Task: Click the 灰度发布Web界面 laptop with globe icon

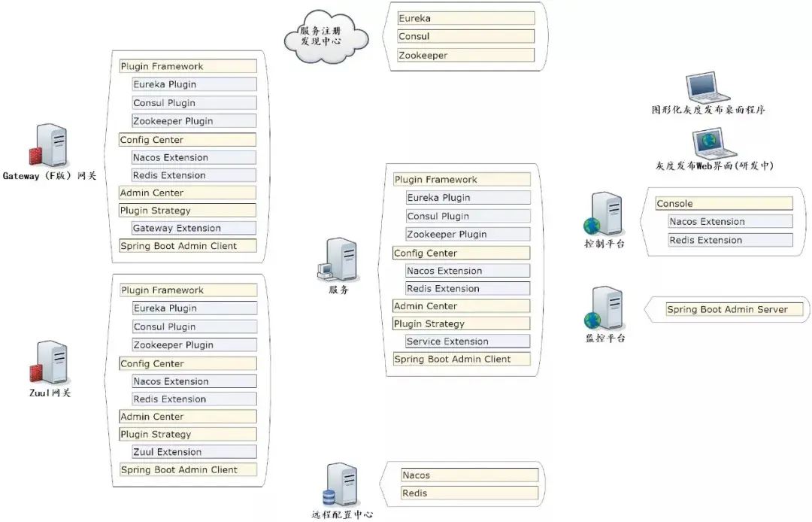Action: (714, 144)
